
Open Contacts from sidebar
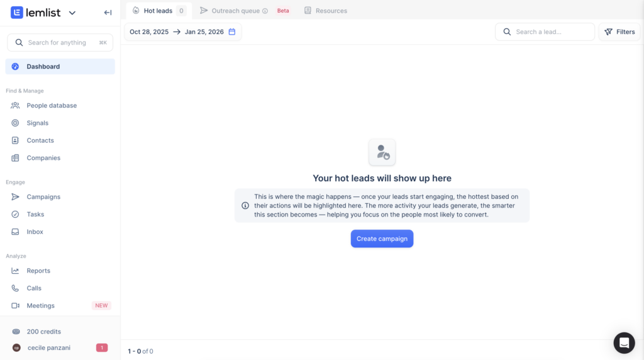click(40, 140)
